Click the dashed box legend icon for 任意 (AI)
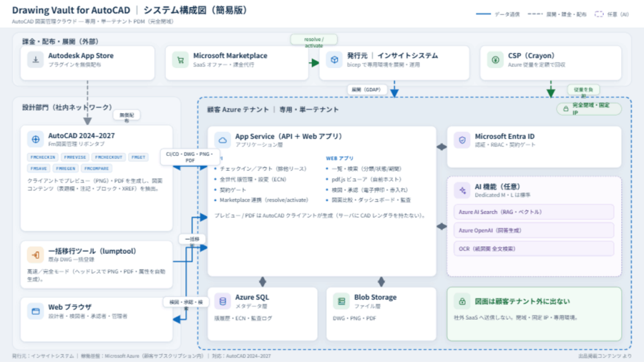The height and width of the screenshot is (362, 644). click(599, 14)
